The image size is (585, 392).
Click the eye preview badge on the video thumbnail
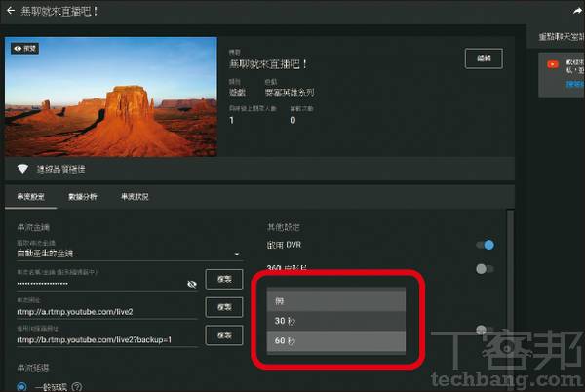[24, 49]
